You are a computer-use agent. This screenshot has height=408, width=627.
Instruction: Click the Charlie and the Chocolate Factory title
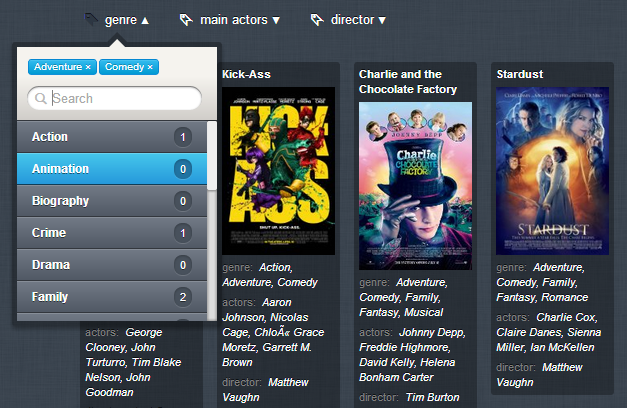point(408,82)
